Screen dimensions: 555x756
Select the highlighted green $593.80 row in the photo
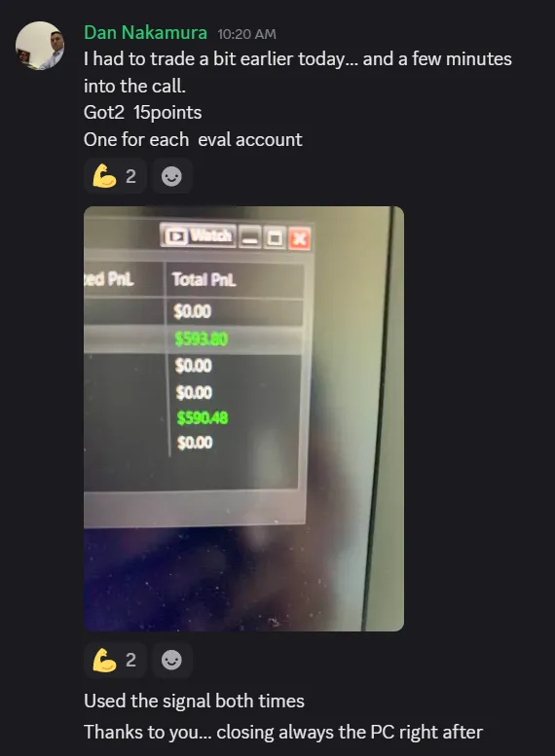pyautogui.click(x=194, y=340)
